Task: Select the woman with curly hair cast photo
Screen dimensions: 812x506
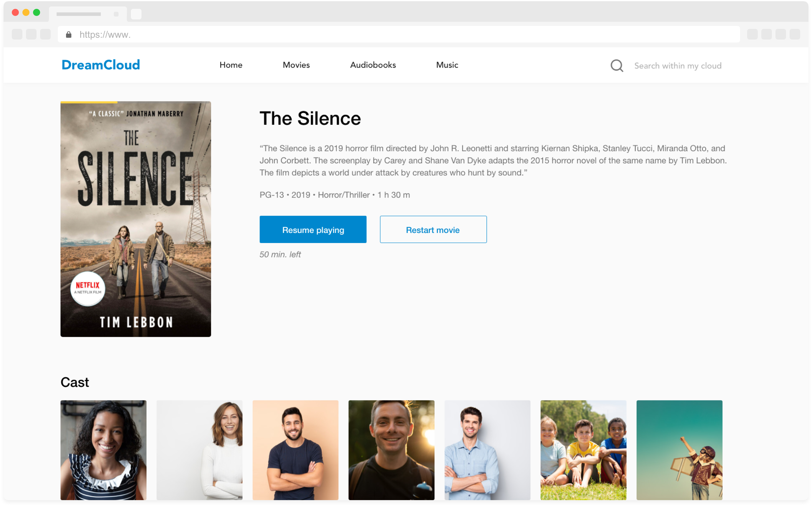Action: tap(103, 450)
